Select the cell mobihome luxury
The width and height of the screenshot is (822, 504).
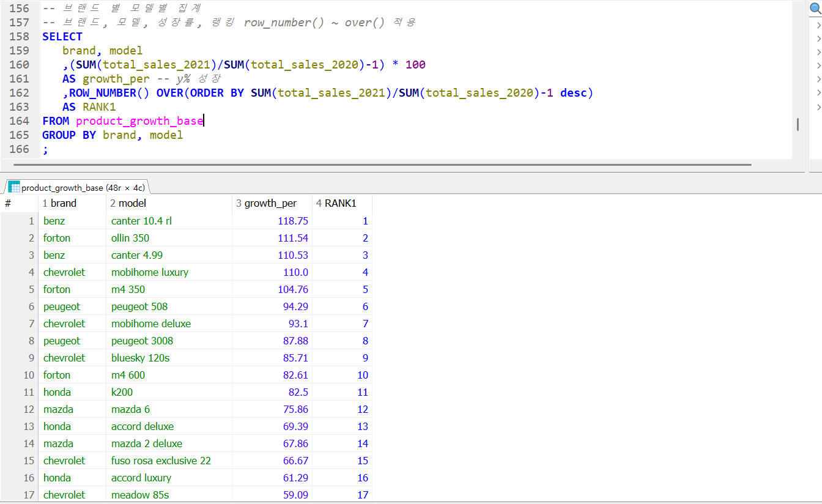point(169,272)
